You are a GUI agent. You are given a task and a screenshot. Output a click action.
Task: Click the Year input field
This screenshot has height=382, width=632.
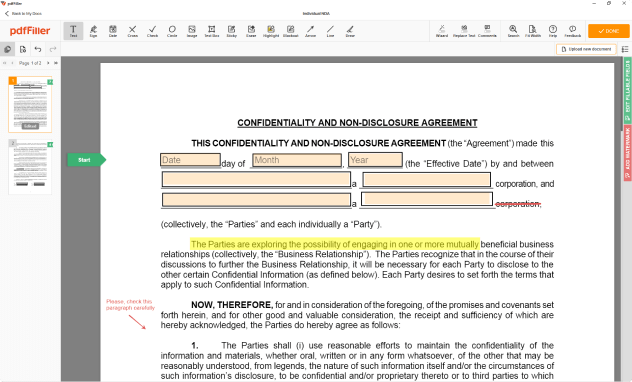click(375, 160)
